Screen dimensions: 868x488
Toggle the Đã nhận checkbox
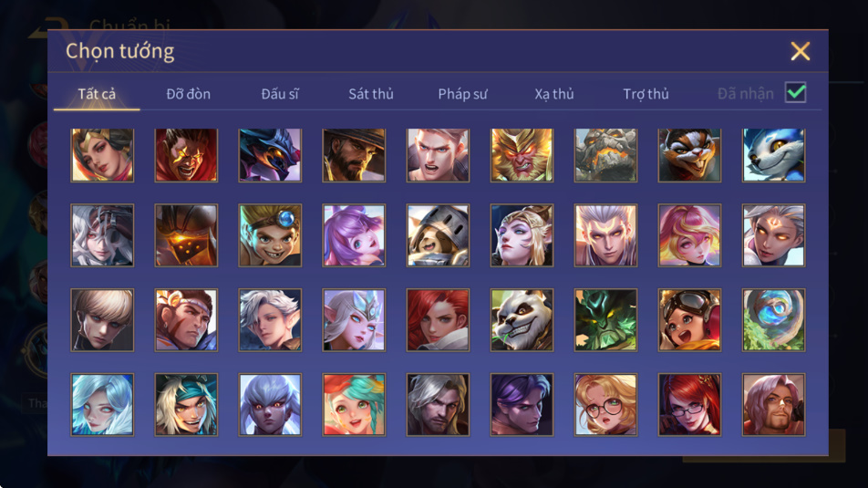pyautogui.click(x=795, y=92)
